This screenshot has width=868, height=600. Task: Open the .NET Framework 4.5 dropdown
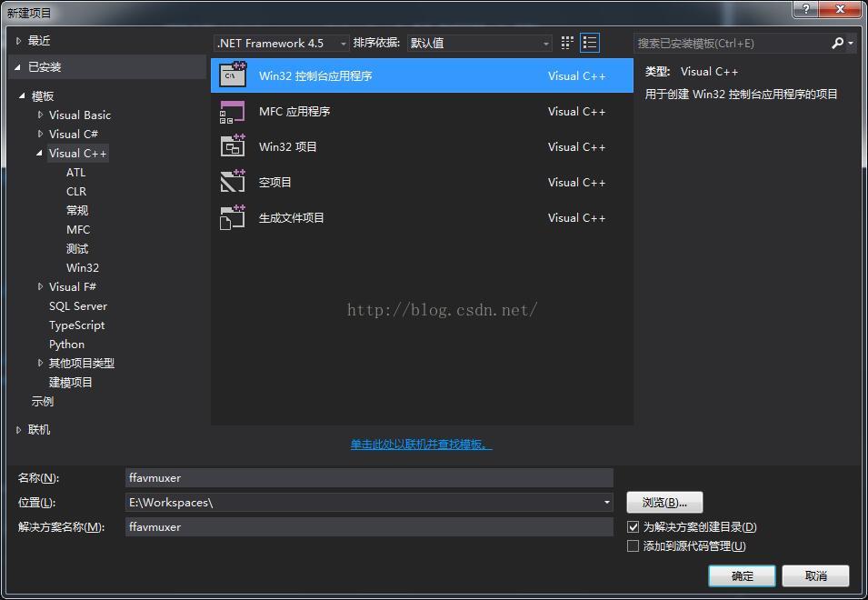click(x=281, y=43)
